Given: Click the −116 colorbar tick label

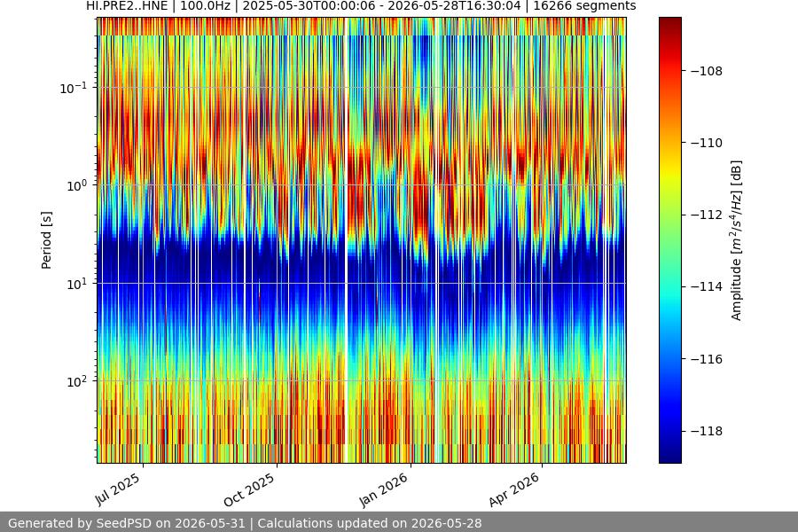Looking at the screenshot, I should (x=707, y=359).
